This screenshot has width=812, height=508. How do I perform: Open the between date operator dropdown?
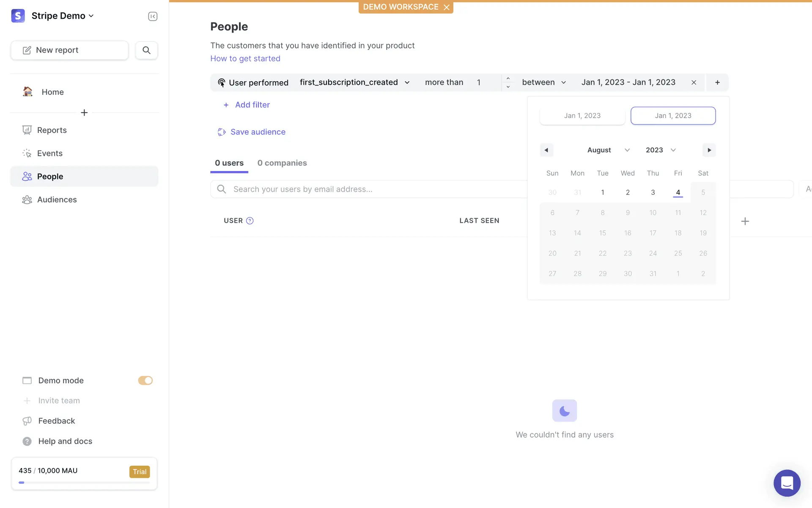[x=543, y=83]
